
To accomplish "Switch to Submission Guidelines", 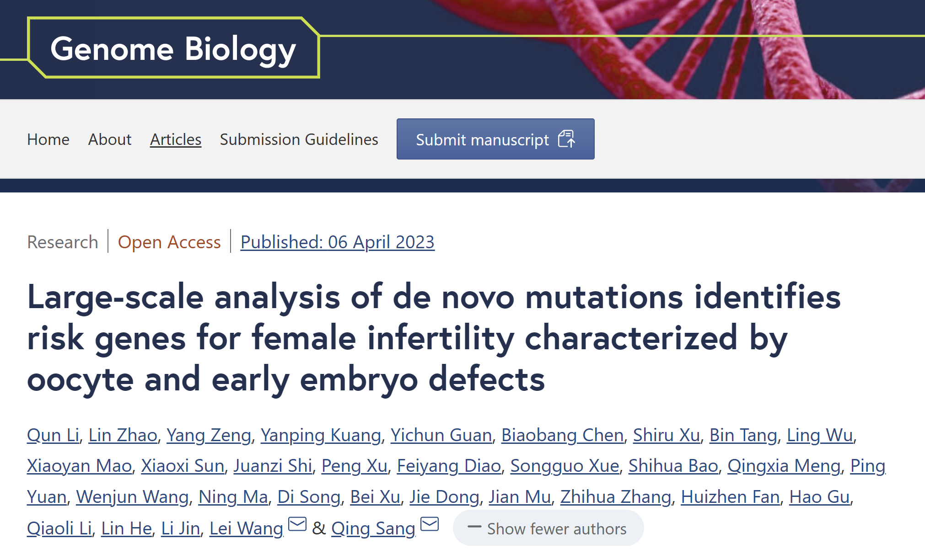I will tap(298, 139).
